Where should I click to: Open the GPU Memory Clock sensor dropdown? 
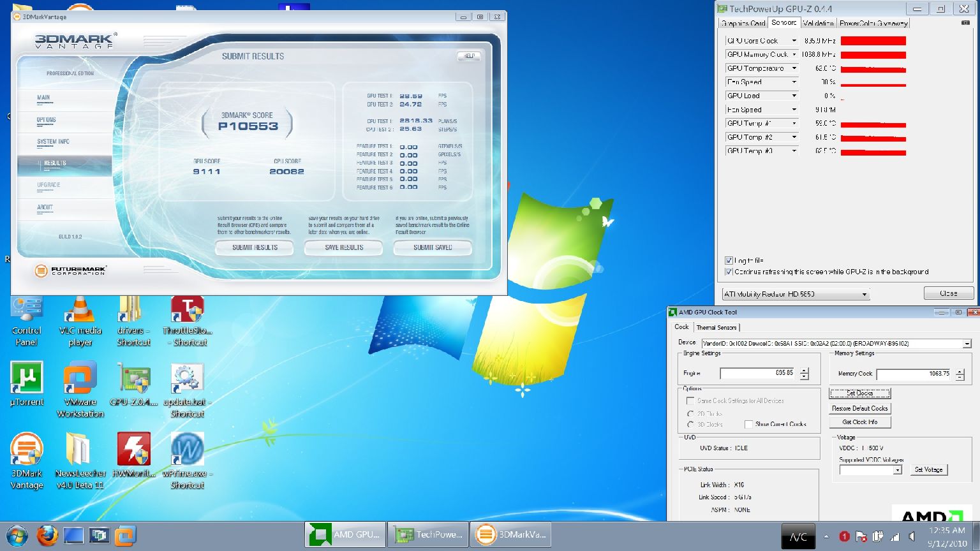coord(794,54)
